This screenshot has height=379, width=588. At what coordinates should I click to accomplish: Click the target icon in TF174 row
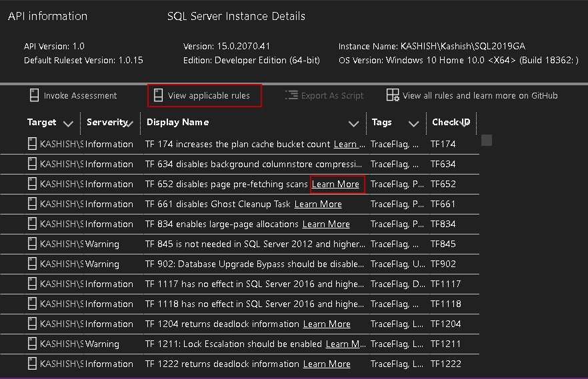coord(31,144)
